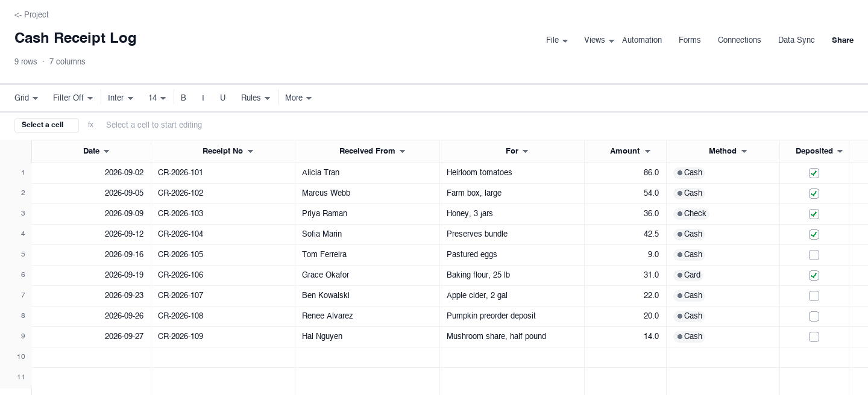Screen dimensions: 868x395
Task: Select the Check method tag for Priya Raman
Action: tap(691, 214)
